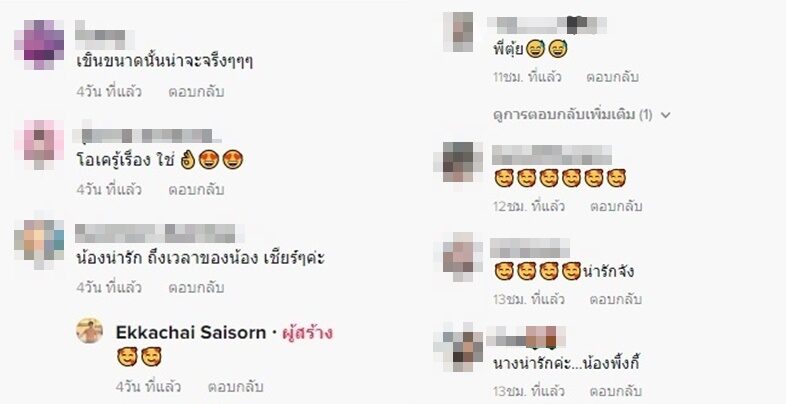Screen dimensions: 786x404
Task: Reply to the comment posted 12 hours ago
Action: click(616, 207)
